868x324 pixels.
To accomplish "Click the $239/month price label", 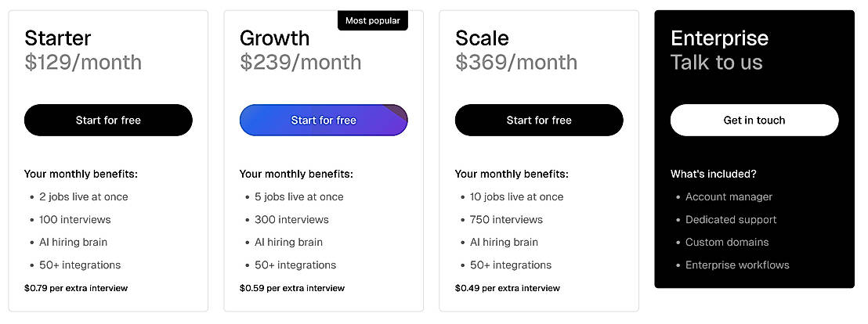I will [x=300, y=63].
